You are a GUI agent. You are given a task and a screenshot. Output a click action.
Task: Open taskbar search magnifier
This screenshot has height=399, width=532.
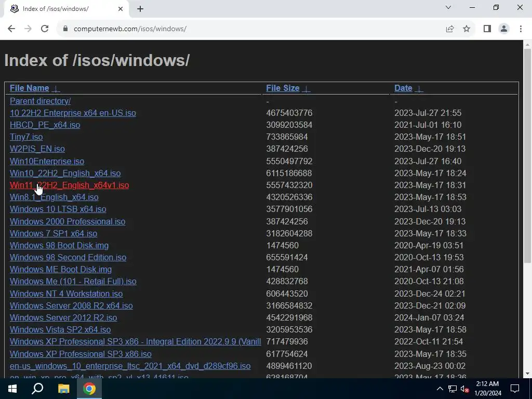[37, 389]
